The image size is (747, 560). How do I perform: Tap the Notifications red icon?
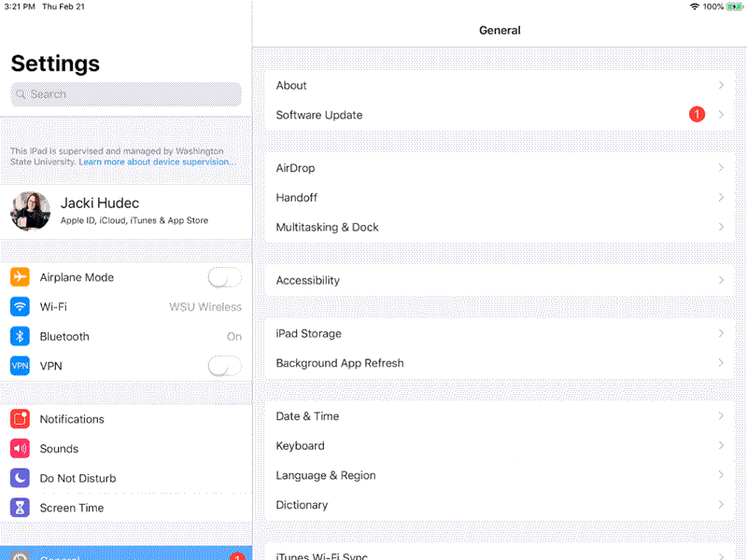pos(20,419)
